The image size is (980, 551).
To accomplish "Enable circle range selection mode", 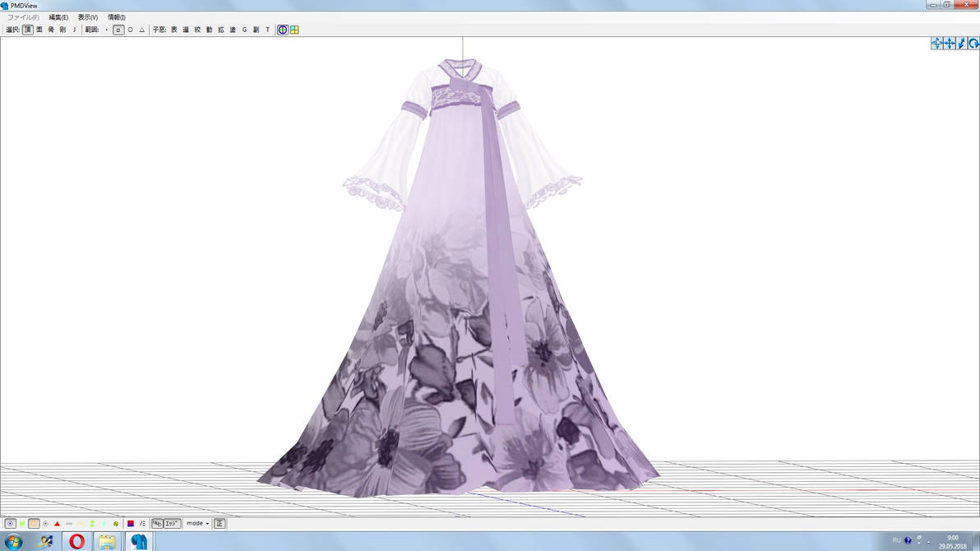I will click(x=129, y=30).
